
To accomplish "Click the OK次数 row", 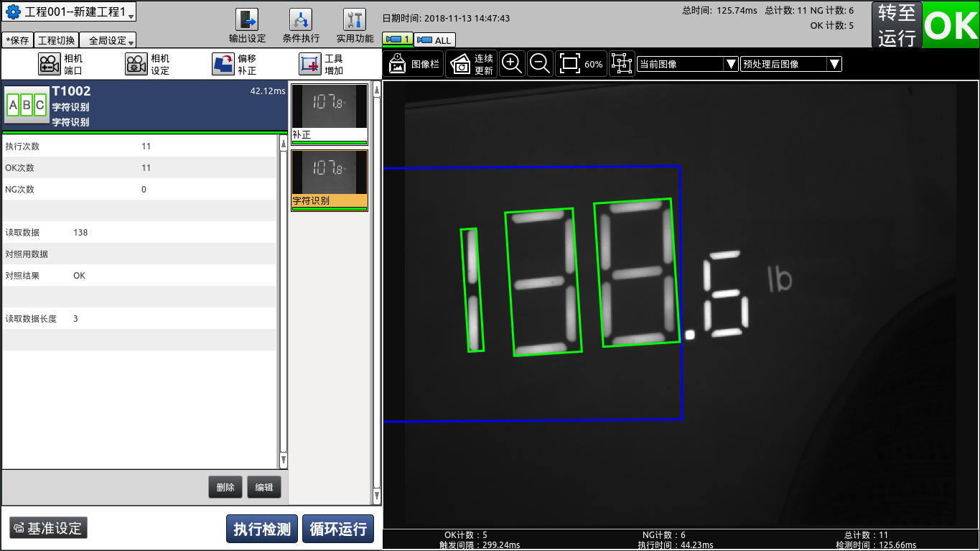I will tap(139, 167).
